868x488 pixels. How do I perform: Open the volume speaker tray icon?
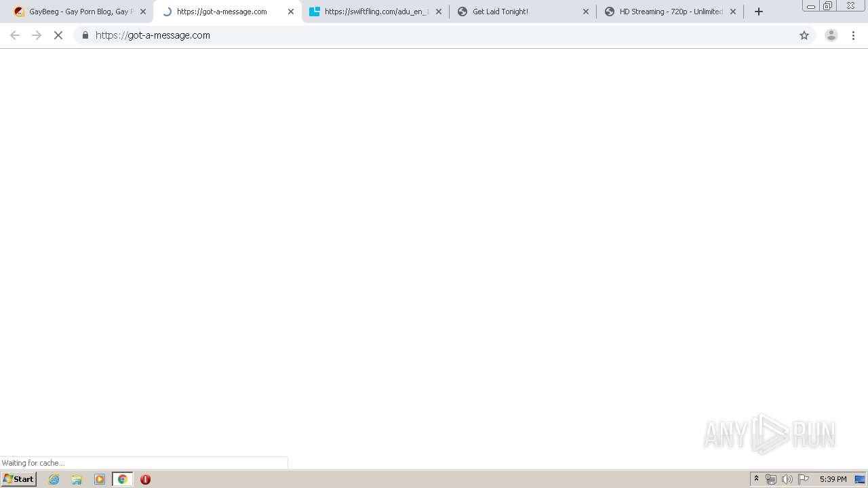point(787,479)
